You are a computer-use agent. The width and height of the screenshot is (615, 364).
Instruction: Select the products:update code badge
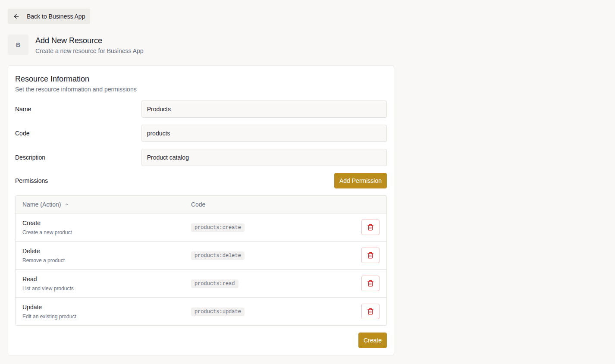click(218, 311)
